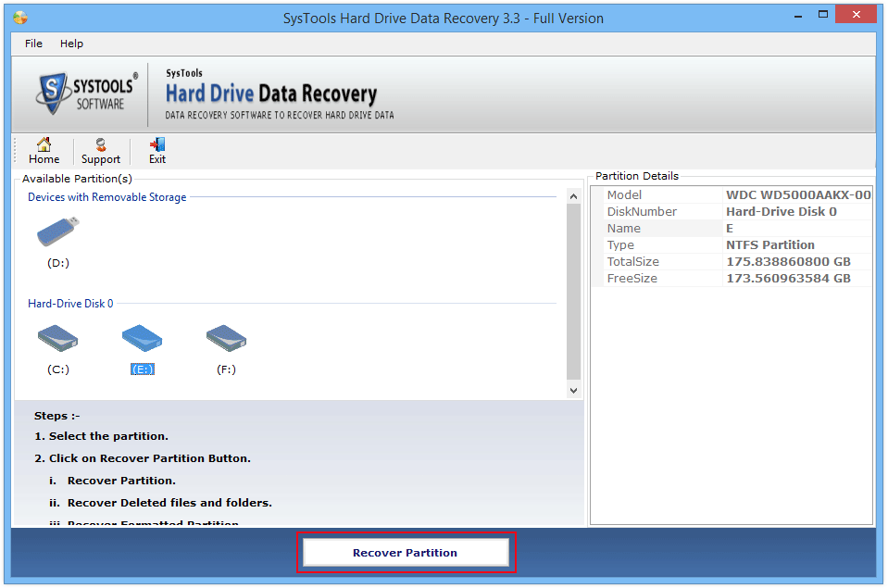Open the Help menu
888x588 pixels.
point(71,43)
